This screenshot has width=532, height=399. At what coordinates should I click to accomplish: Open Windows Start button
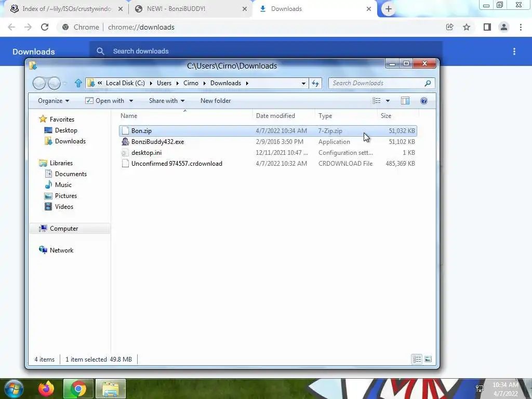[14, 389]
